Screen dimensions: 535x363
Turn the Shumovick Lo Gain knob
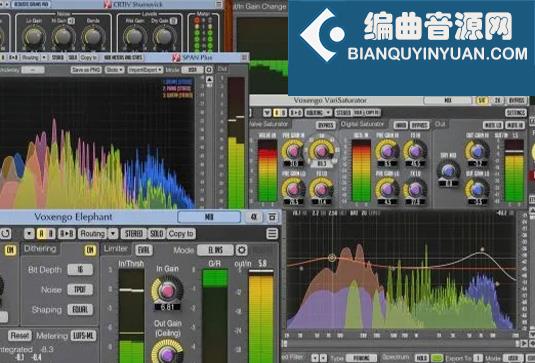(33, 37)
